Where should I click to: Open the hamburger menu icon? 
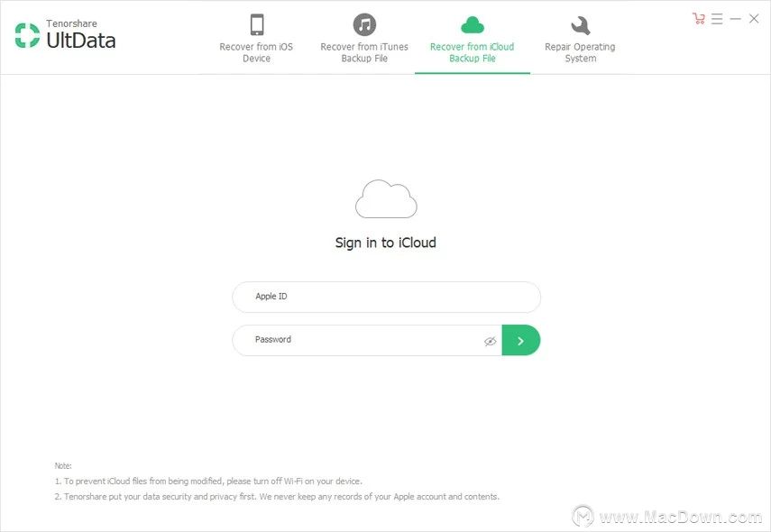point(717,19)
